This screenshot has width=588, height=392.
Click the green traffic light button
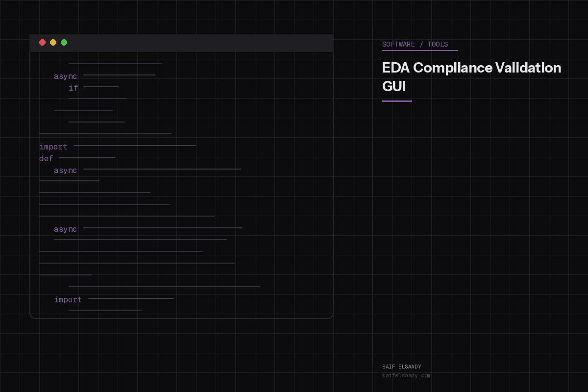(64, 43)
